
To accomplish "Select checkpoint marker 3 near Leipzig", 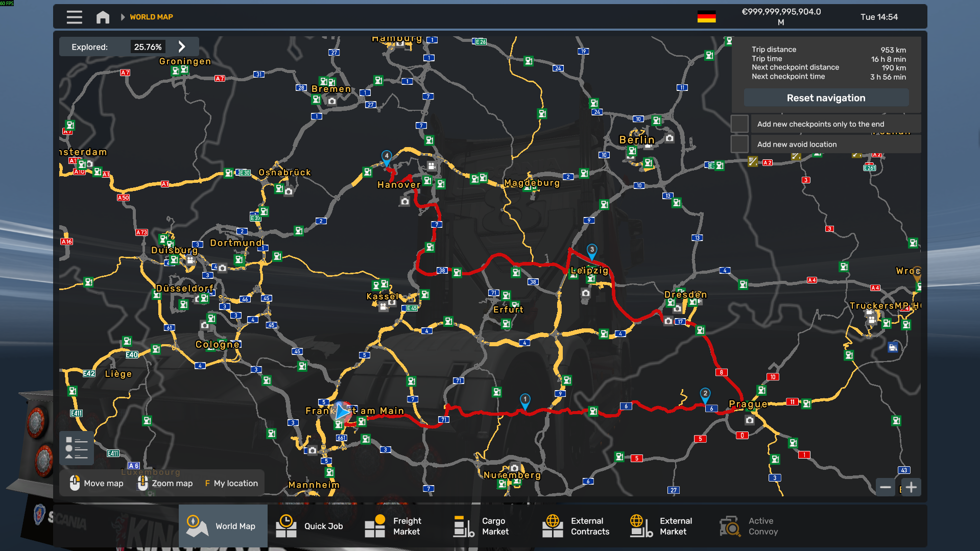I will click(x=591, y=250).
